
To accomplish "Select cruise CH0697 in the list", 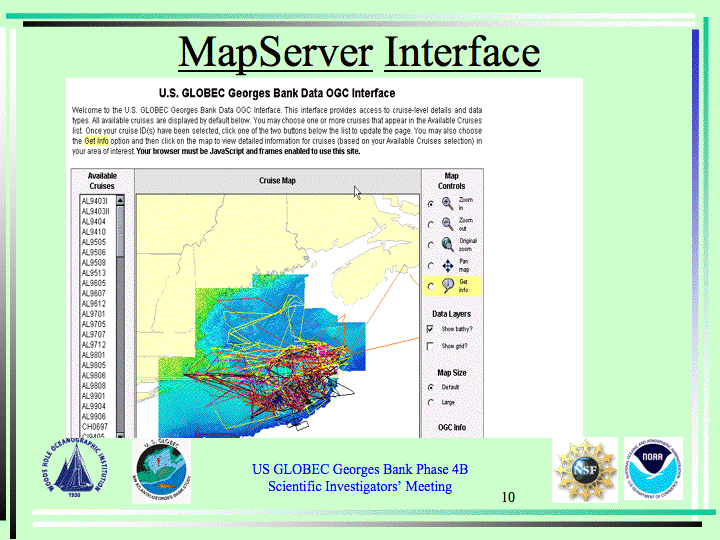I will 95,427.
